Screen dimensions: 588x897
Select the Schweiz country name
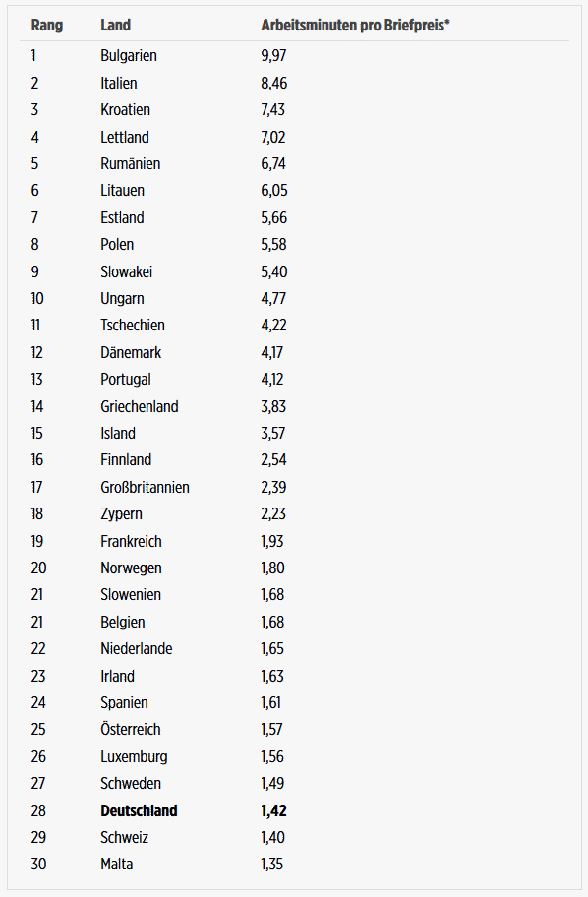125,838
